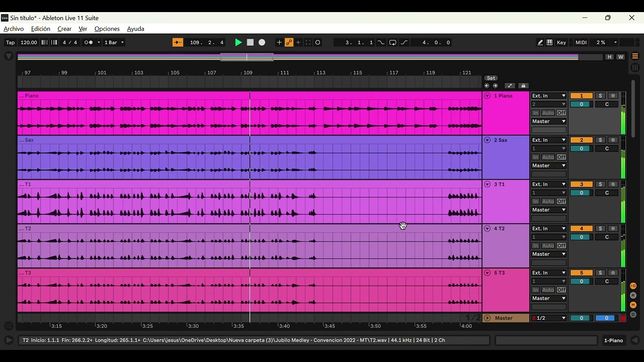The image size is (644, 362).
Task: Open Sax track Master output dropdown
Action: [549, 165]
